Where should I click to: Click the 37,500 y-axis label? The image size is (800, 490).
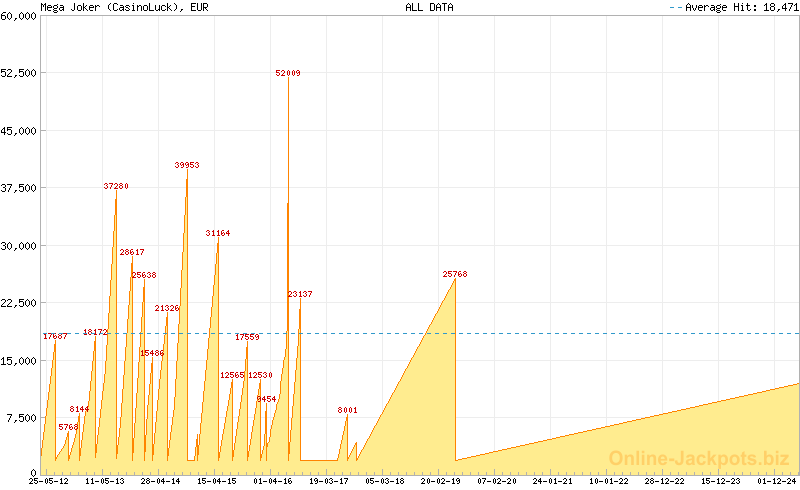[x=18, y=188]
